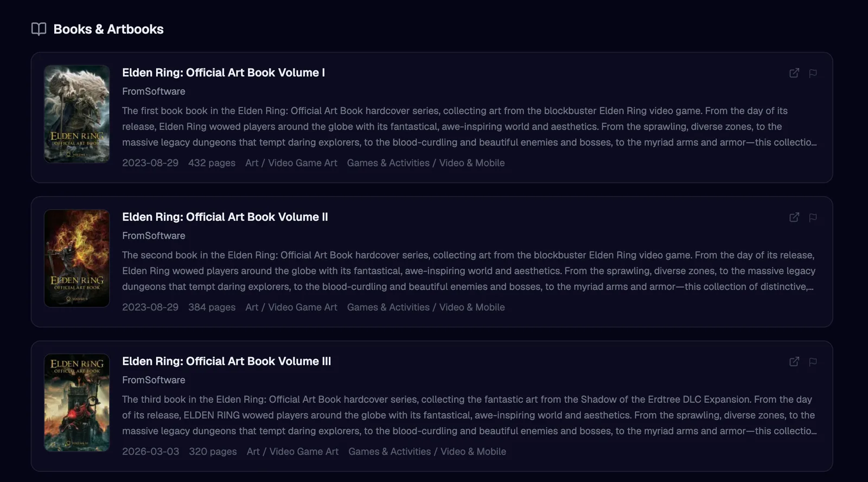868x482 pixels.
Task: Open the title Elden Ring: Official Art Book Volume III
Action: [227, 361]
